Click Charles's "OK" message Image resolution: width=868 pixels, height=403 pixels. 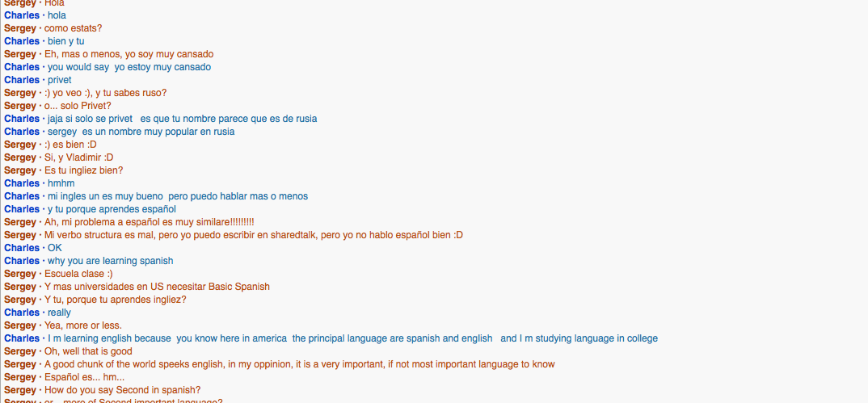[x=54, y=248]
